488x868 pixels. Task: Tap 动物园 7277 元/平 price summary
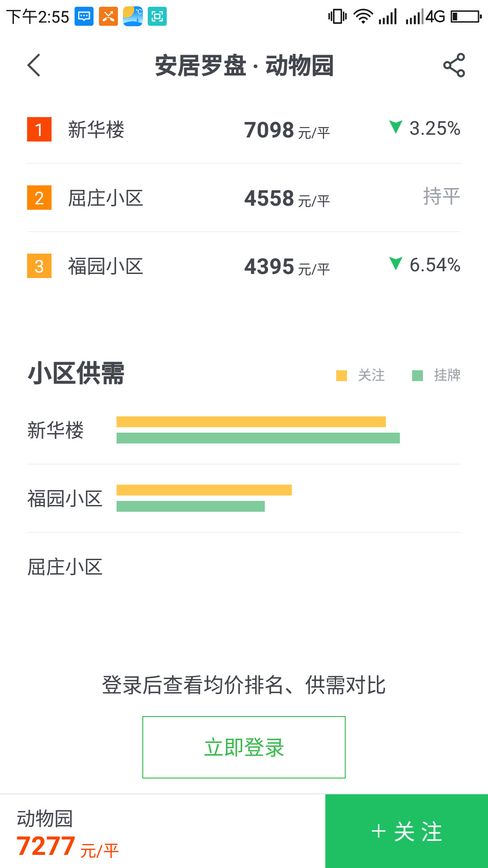[x=68, y=833]
